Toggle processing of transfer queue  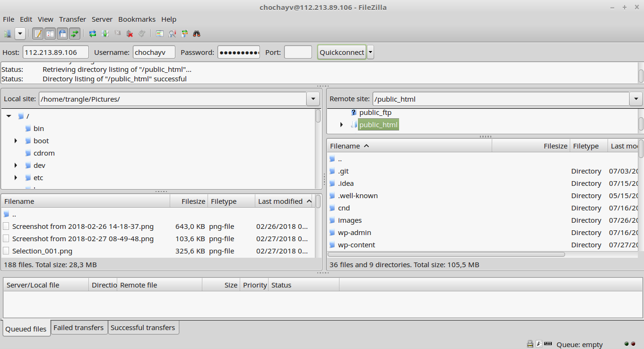(x=105, y=34)
